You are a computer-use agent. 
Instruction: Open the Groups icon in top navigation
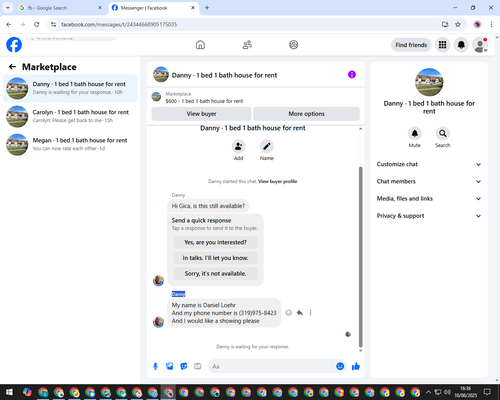pos(294,45)
